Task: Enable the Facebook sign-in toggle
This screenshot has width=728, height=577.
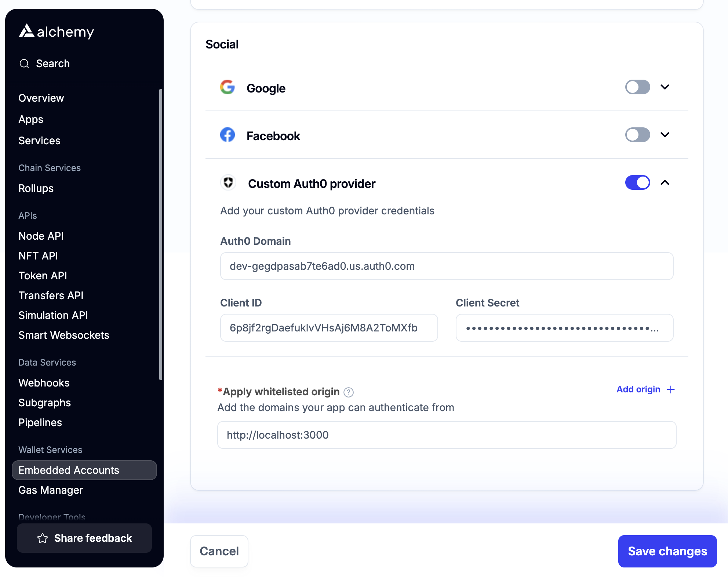Action: pos(637,135)
